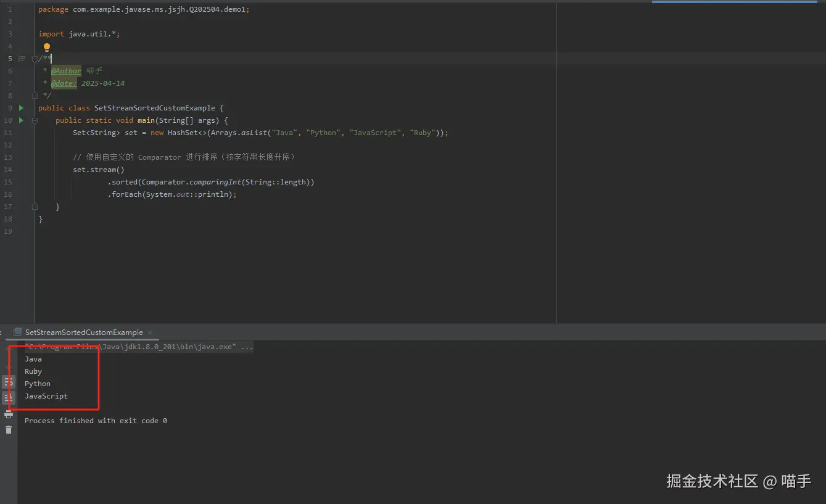
Task: Click set.stream() on line 14
Action: click(99, 170)
